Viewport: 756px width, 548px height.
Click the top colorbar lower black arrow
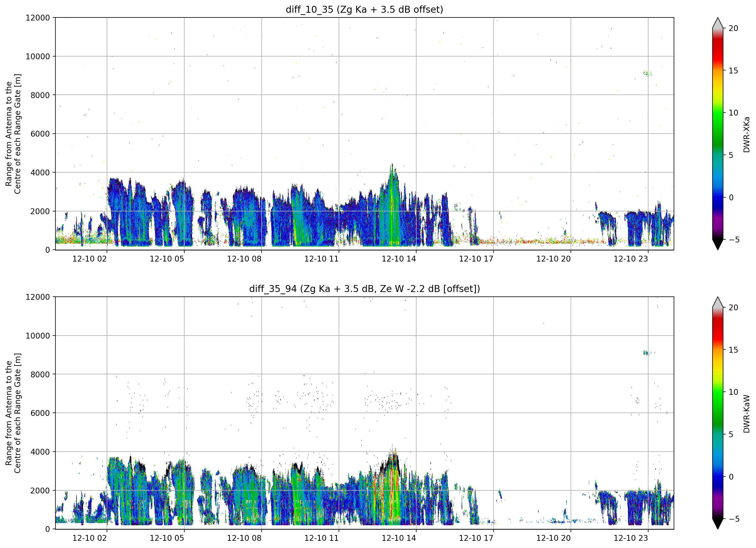point(718,244)
